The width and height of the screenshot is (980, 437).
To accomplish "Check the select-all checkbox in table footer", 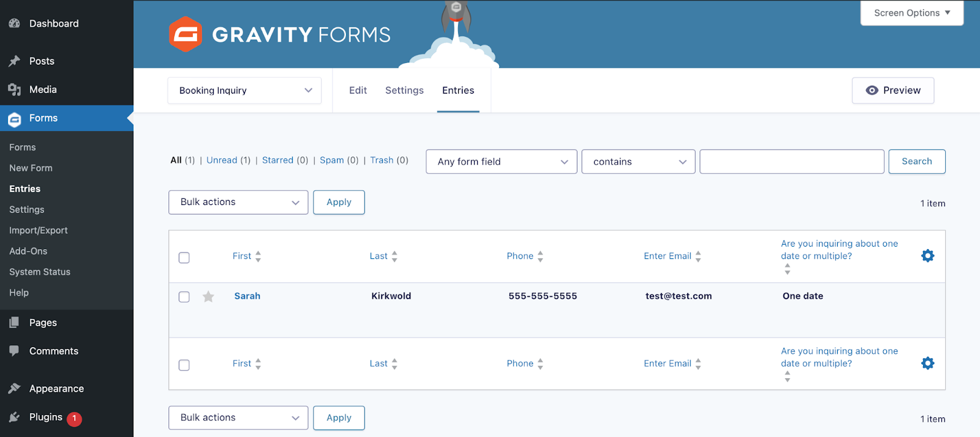I will pyautogui.click(x=184, y=365).
